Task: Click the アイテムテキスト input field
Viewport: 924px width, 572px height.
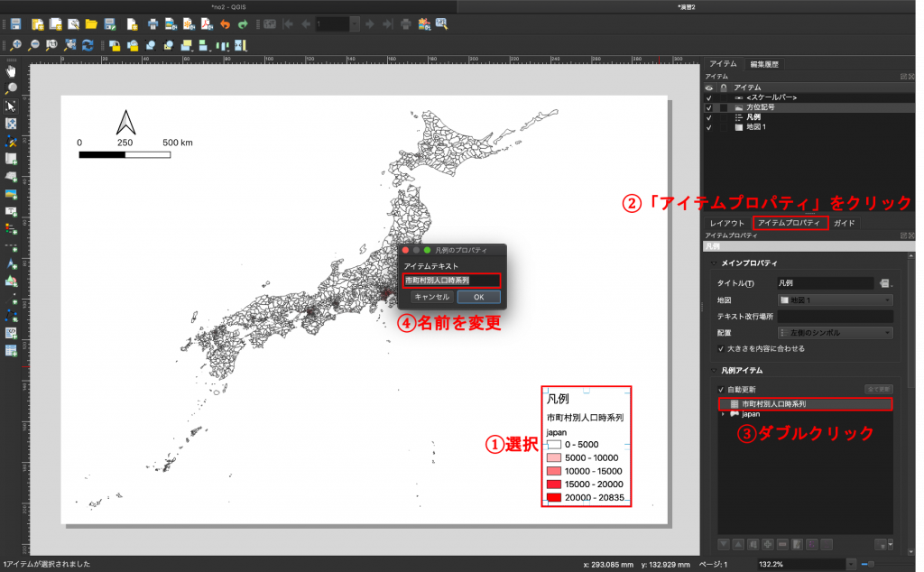Action: point(452,281)
